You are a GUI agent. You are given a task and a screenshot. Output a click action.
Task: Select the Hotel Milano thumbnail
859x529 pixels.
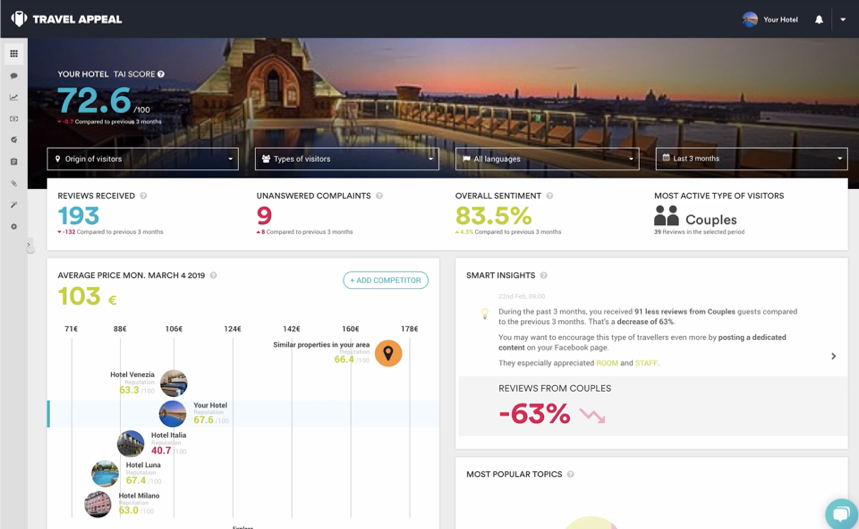(x=98, y=504)
